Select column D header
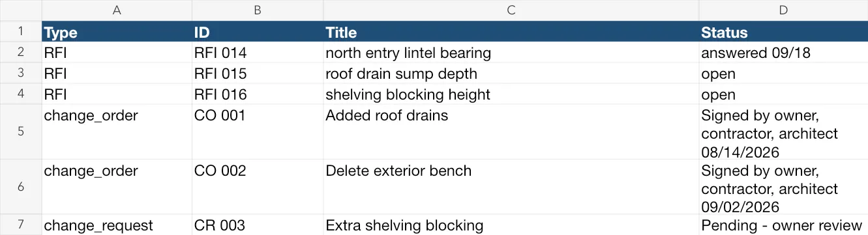868x235 pixels. (x=783, y=10)
